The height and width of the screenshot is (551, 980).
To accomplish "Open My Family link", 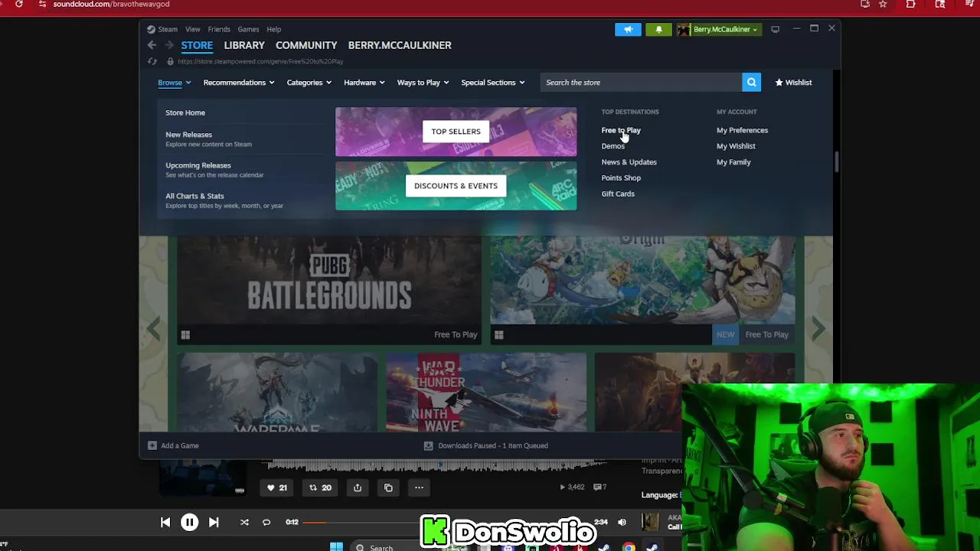I will click(733, 162).
